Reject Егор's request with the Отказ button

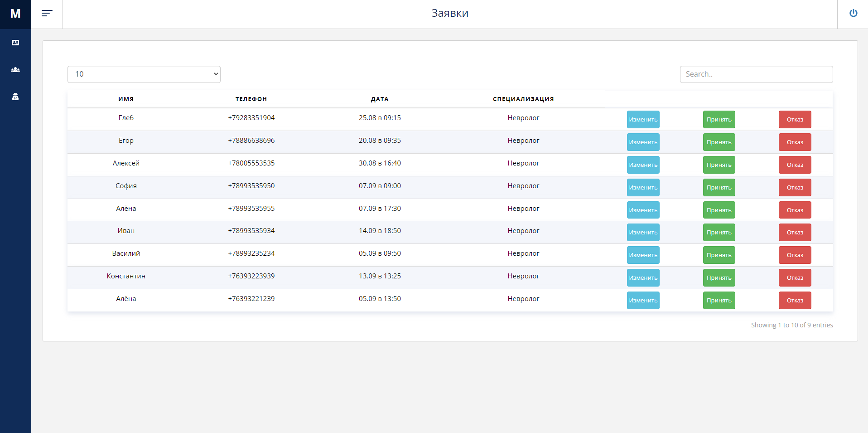click(795, 142)
